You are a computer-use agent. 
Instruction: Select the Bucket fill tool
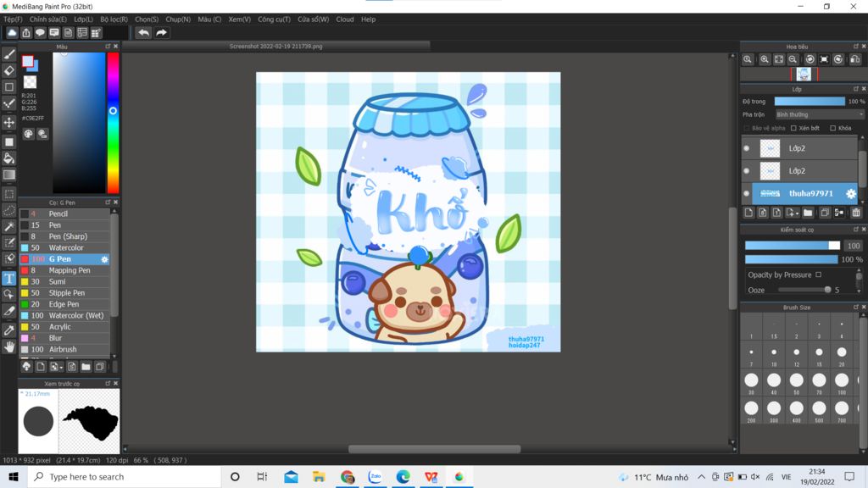[8, 158]
